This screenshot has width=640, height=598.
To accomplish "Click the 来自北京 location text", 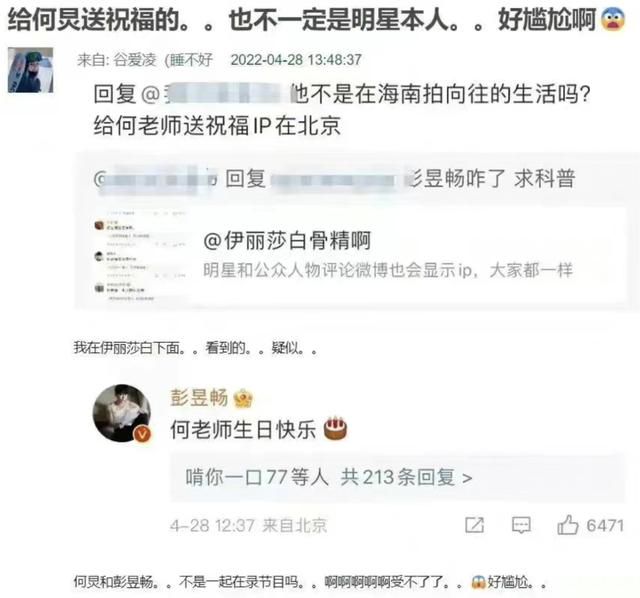I will click(295, 525).
